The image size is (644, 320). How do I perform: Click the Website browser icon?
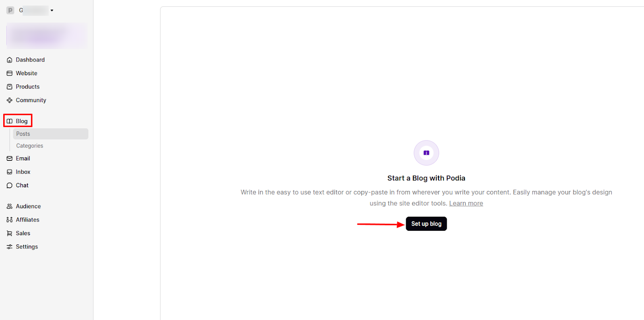pyautogui.click(x=10, y=73)
